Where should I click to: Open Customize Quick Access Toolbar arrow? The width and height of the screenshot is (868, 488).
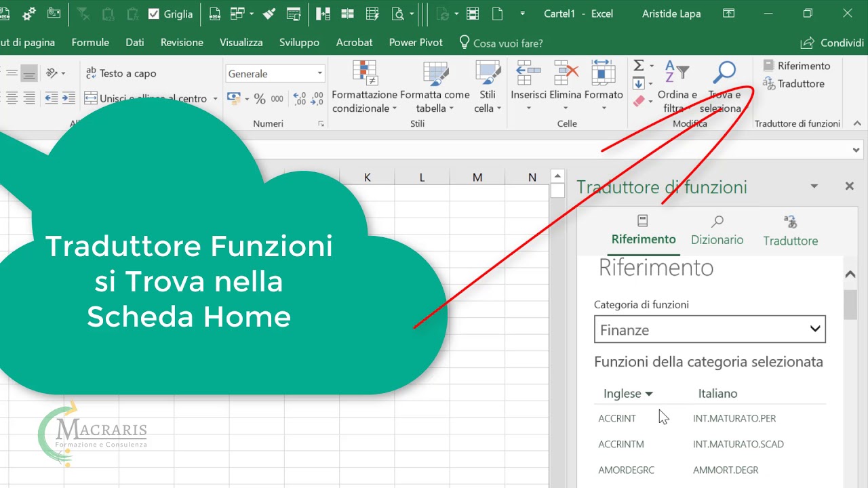pyautogui.click(x=522, y=14)
